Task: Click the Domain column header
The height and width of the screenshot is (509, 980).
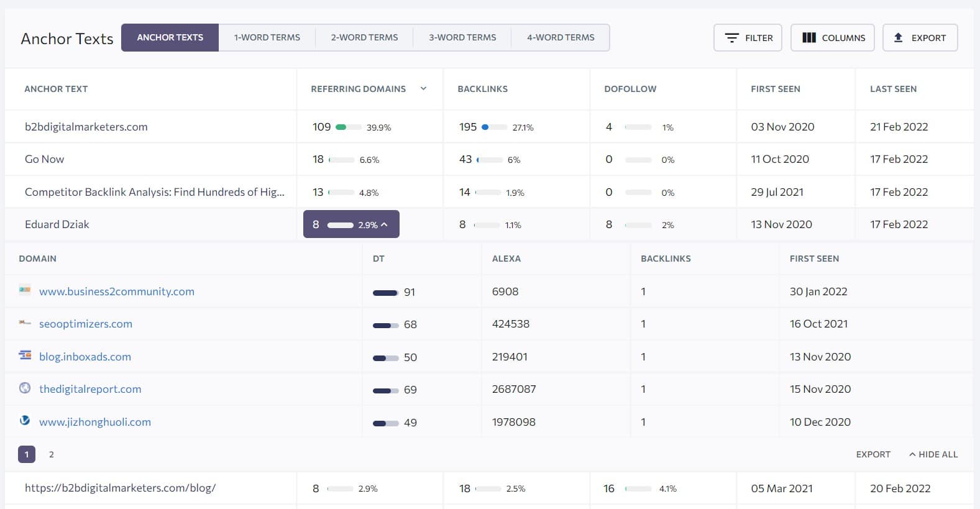Action: (37, 259)
